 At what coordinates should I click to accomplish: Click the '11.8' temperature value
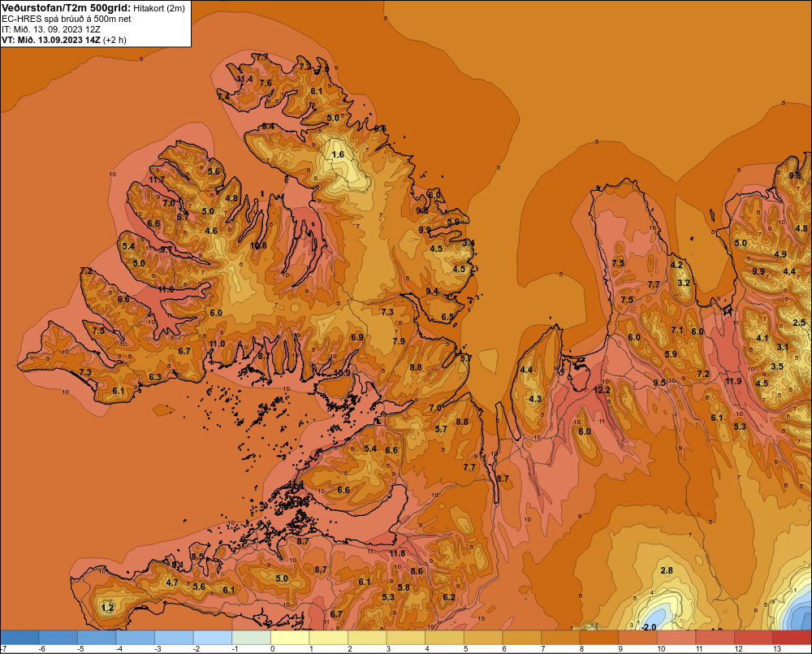point(397,553)
